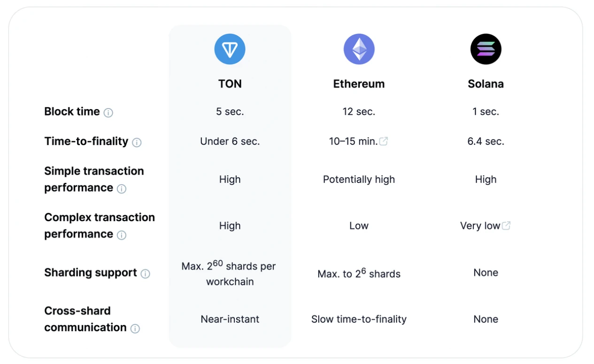Image resolution: width=594 pixels, height=364 pixels.
Task: Open external link icon next to 10–15 min.
Action: pos(384,141)
